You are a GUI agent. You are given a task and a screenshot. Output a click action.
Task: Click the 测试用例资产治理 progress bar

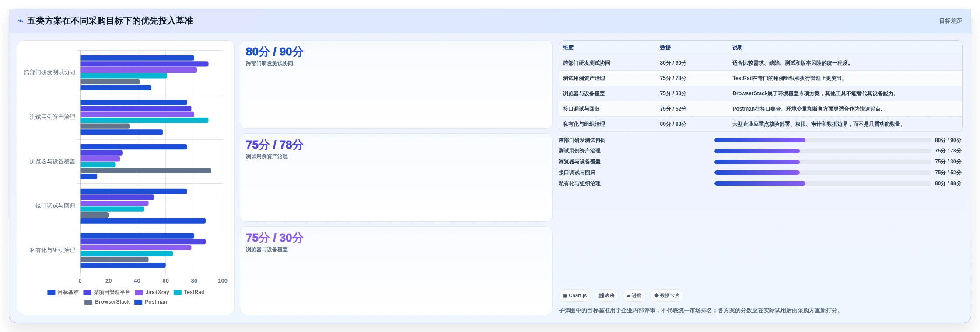822,151
